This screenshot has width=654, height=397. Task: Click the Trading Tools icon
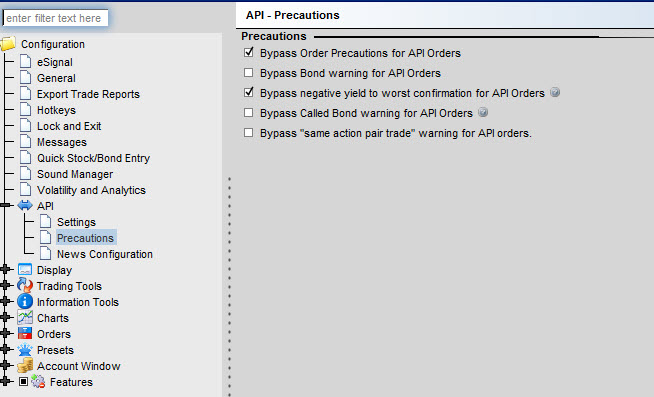point(25,286)
